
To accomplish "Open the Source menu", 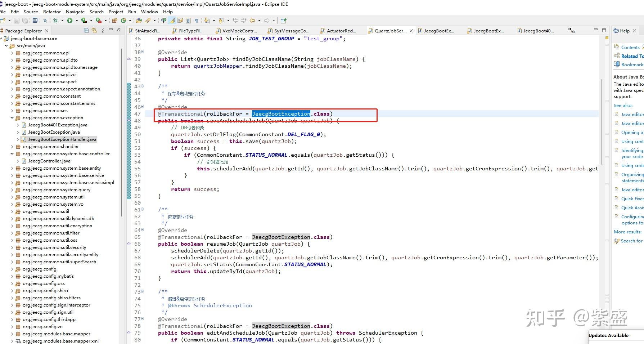I will point(31,12).
